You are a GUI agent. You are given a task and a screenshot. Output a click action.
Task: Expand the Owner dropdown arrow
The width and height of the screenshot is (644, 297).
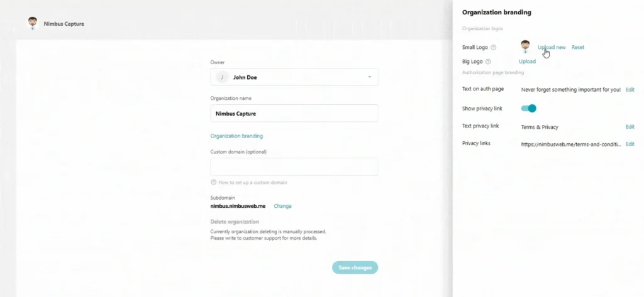pos(369,77)
